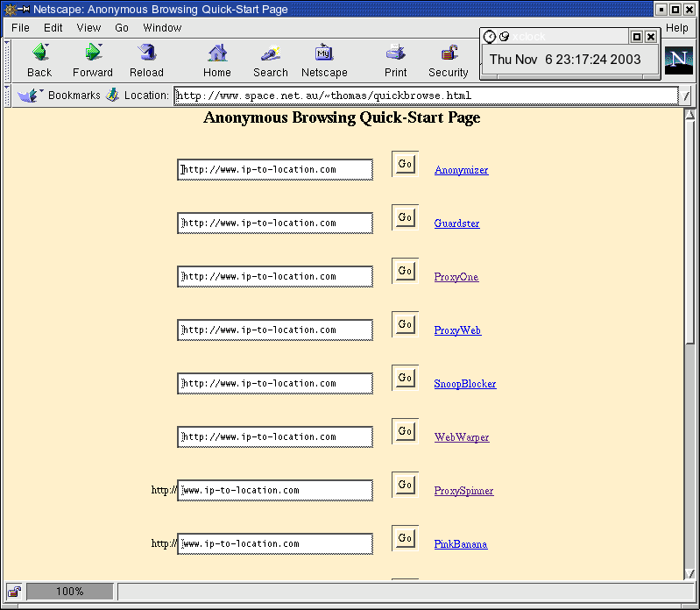This screenshot has width=700, height=610.
Task: Click Go button for ProxySpinner
Action: (x=405, y=485)
